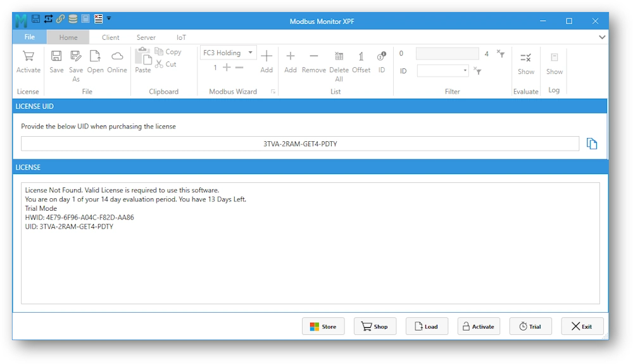Click the chain link icon in title bar
This screenshot has width=633, height=364.
pos(61,18)
